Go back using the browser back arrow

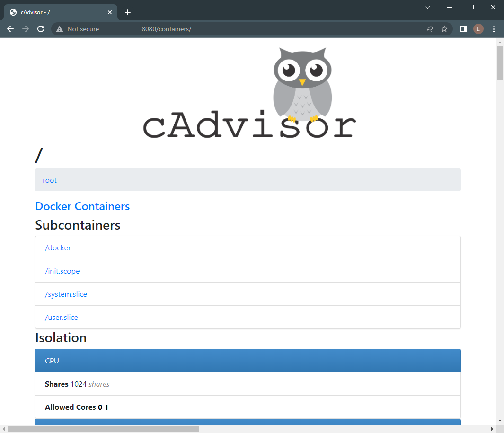coord(10,29)
